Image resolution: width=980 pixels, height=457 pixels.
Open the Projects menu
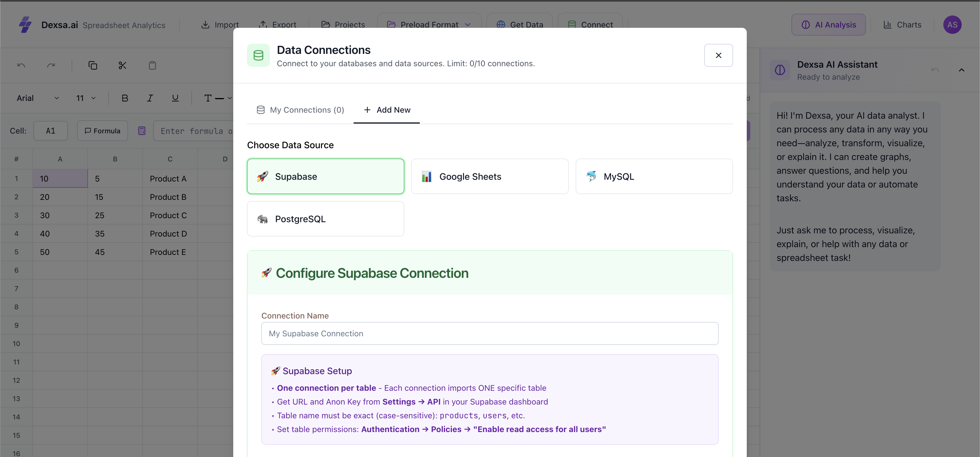pos(343,25)
